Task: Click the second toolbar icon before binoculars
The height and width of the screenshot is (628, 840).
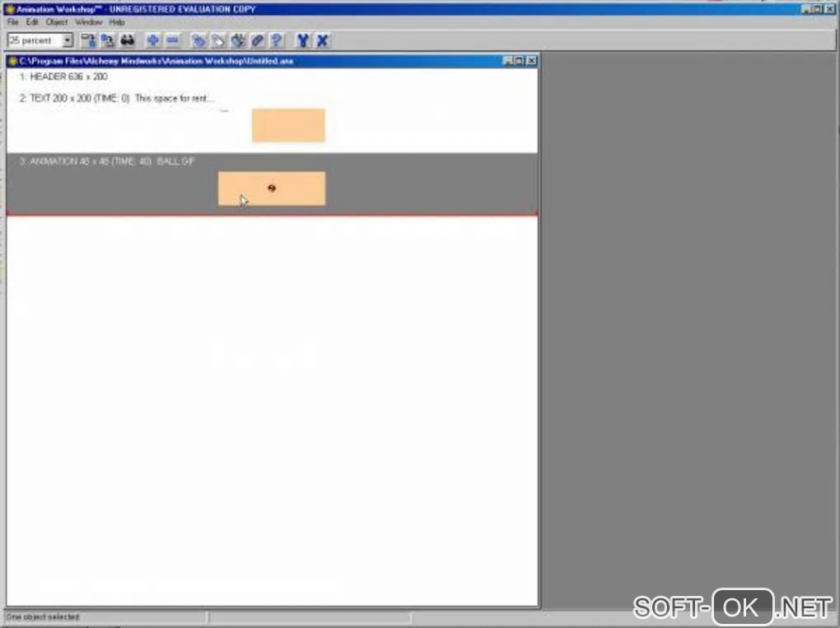Action: (108, 40)
